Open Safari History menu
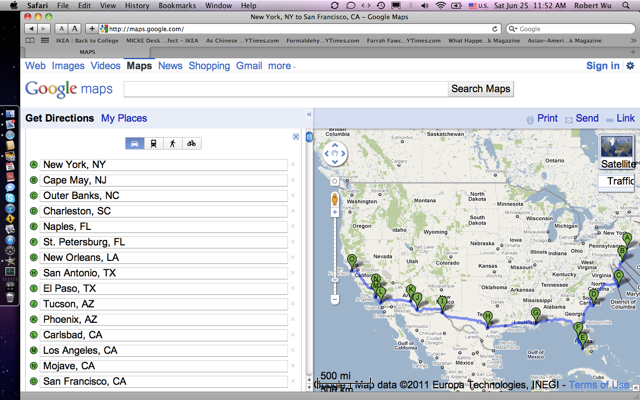 (x=137, y=6)
